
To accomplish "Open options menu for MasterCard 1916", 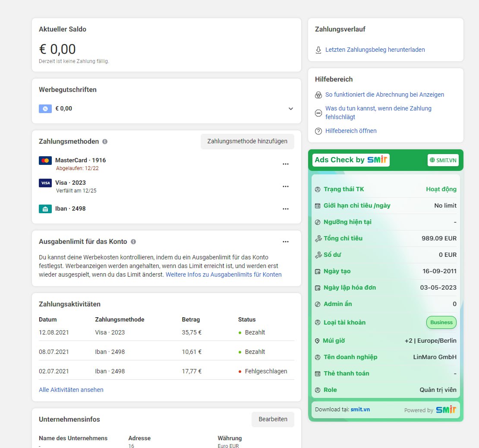I will pyautogui.click(x=285, y=164).
